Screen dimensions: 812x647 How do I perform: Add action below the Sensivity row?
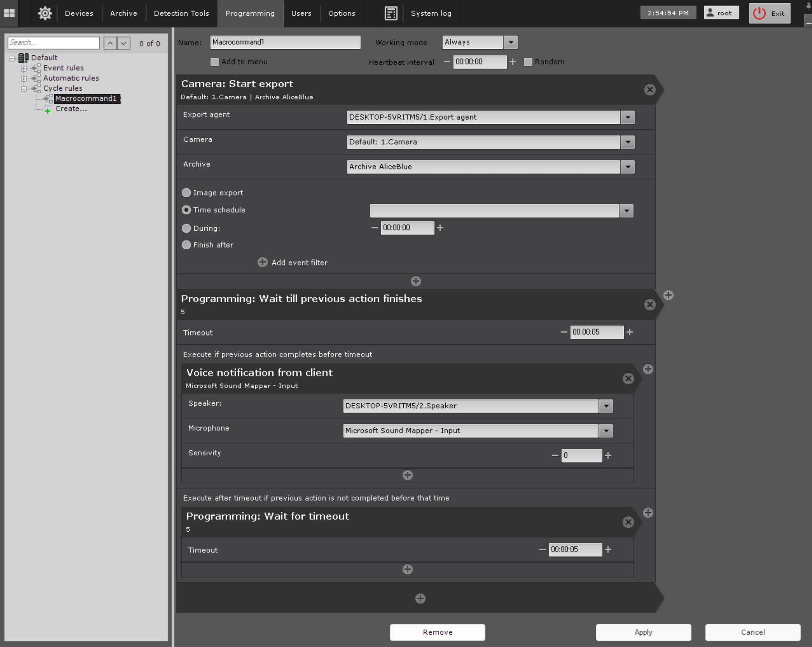click(407, 475)
